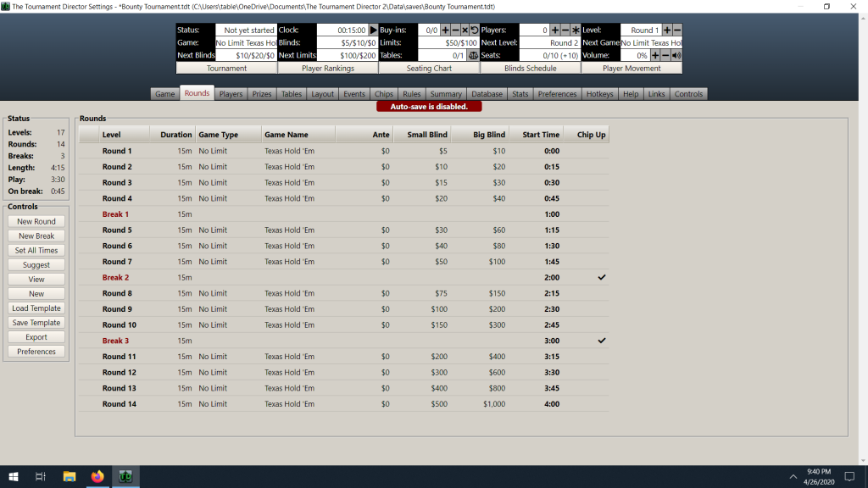Click the $1,000 big blind of Round 14
Screen dimensions: 868x488
[x=494, y=404]
